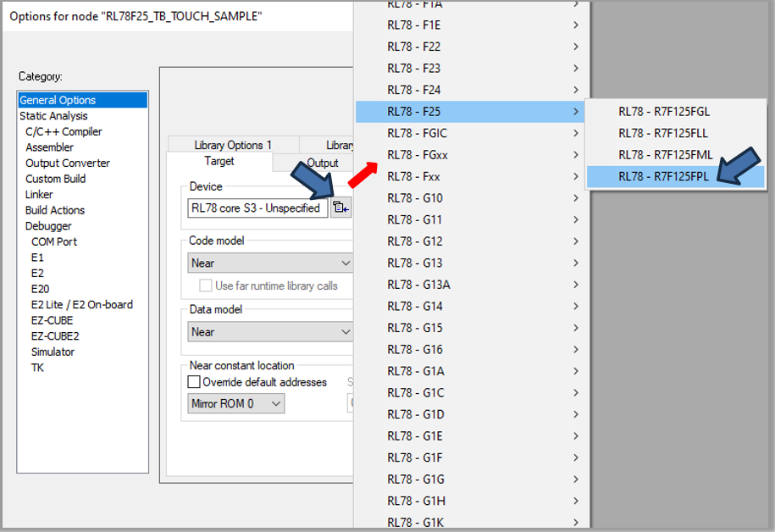Expand the RL78 - G13 submenu arrow
The width and height of the screenshot is (775, 532).
(576, 263)
